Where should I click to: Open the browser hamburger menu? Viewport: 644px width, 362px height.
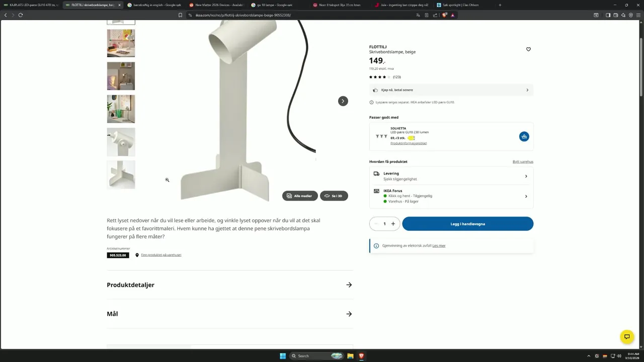[x=638, y=15]
